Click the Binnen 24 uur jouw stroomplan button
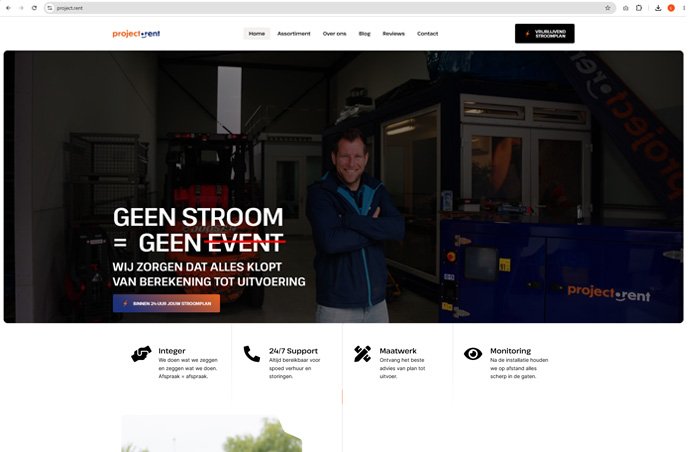Screen dimensions: 690x452 [x=166, y=303]
